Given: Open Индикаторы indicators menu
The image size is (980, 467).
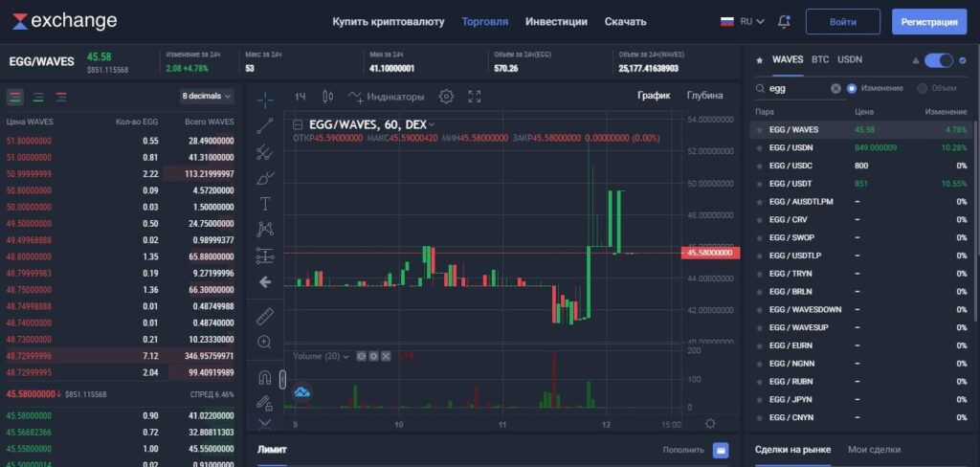Looking at the screenshot, I should 387,97.
